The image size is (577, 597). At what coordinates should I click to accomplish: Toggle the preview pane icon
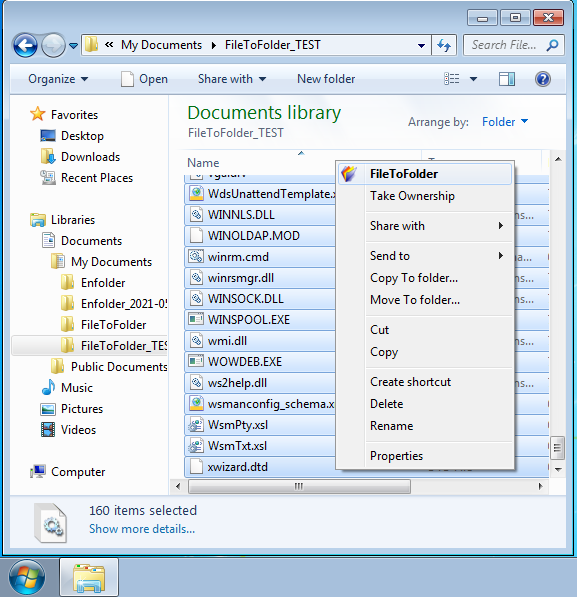pos(507,79)
